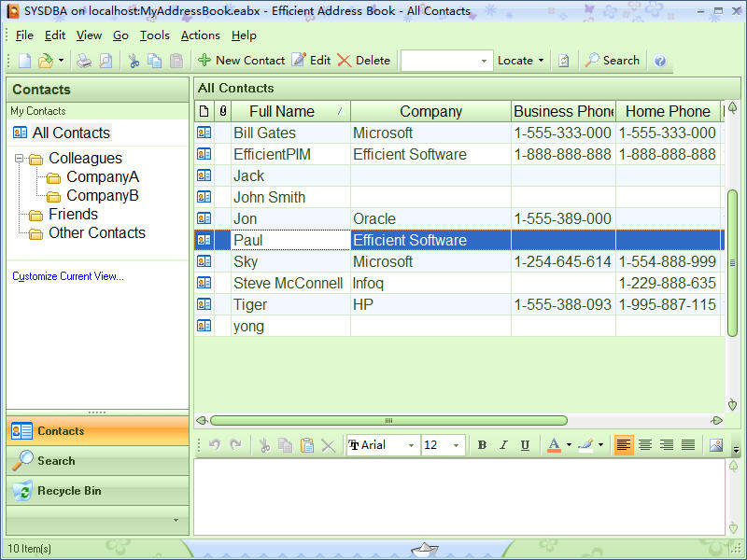
Task: Open the Edit menu
Action: click(x=55, y=35)
